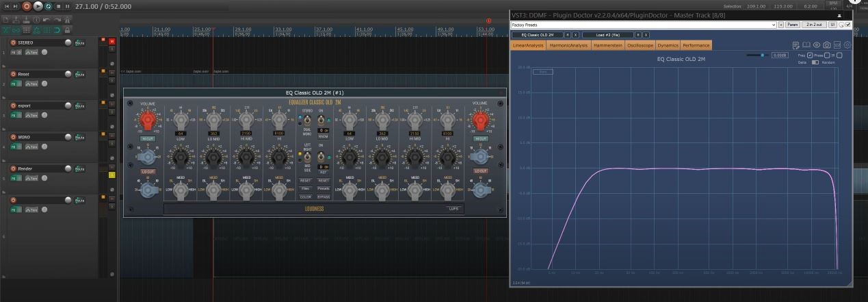The height and width of the screenshot is (302, 868).
Task: Arm the MONO track for recording
Action: tap(13, 137)
